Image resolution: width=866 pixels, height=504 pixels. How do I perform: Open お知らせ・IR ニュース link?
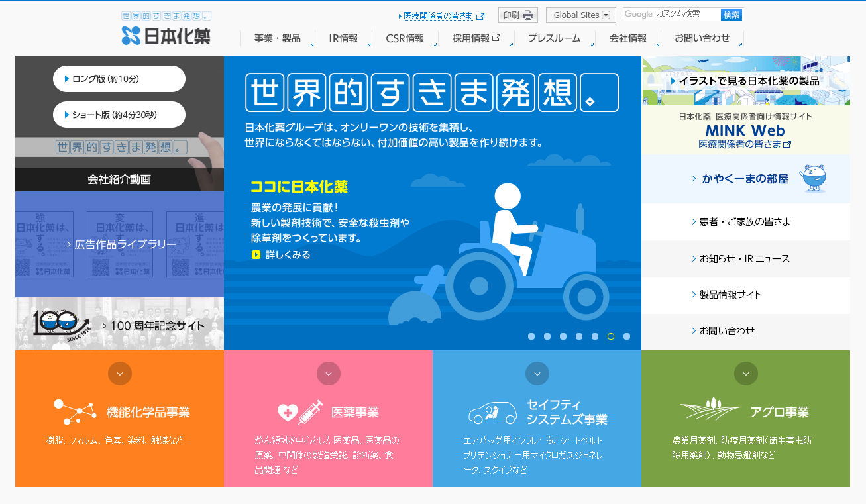(x=746, y=258)
